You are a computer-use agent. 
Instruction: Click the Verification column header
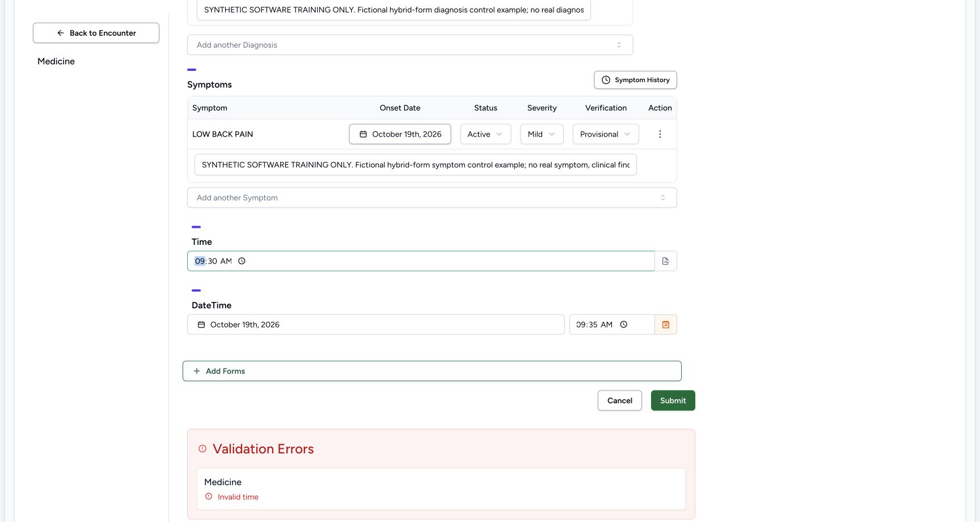606,108
